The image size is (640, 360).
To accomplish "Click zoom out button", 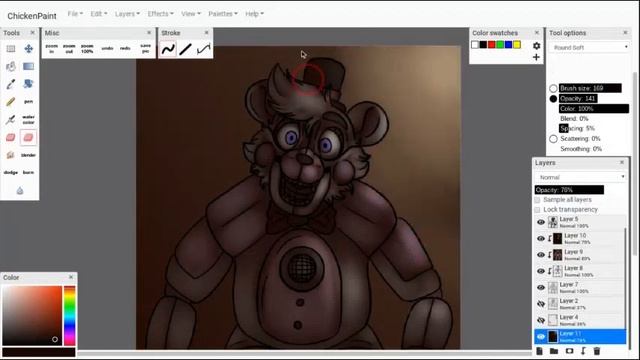I will (x=69, y=49).
